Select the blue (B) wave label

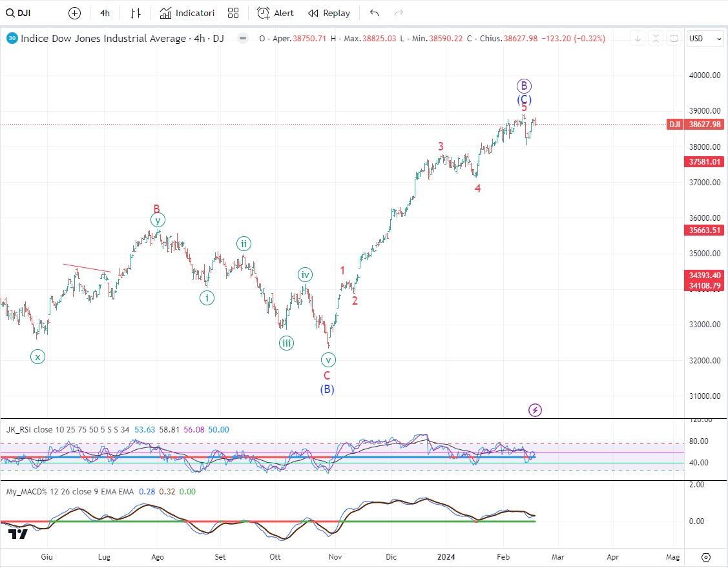[328, 389]
